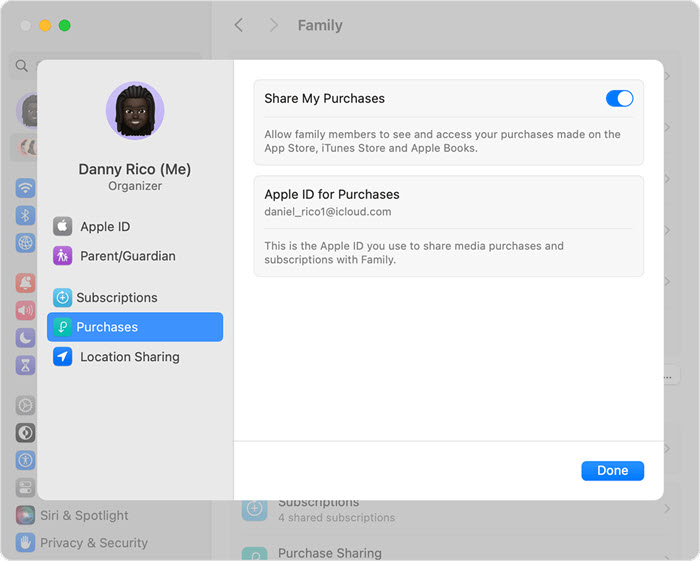This screenshot has height=561, width=700.
Task: Click the Wi-Fi icon in the settings sidebar
Action: [25, 188]
